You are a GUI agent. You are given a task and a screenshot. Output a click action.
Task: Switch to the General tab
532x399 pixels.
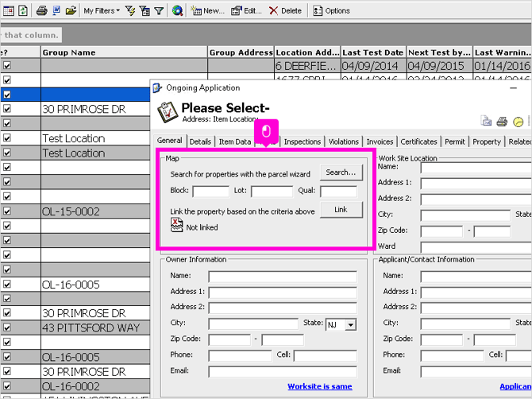(x=170, y=141)
